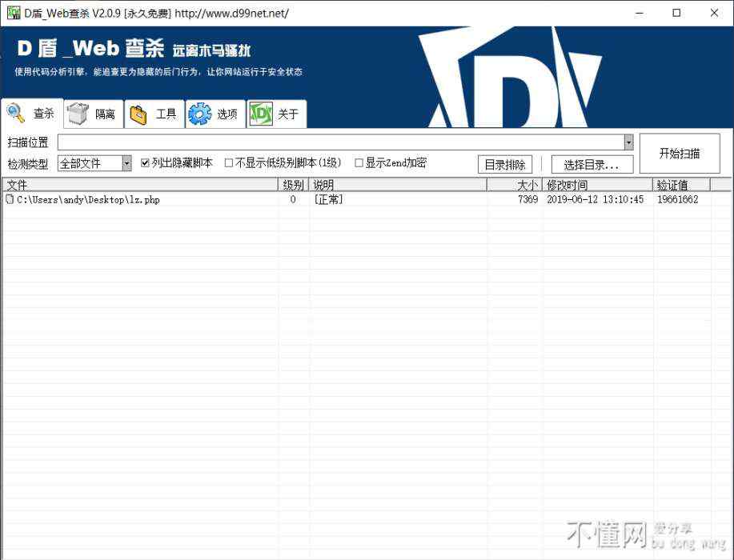This screenshot has height=560, width=734.
Task: Open the 检测类型 全部文件 dropdown
Action: [x=126, y=163]
